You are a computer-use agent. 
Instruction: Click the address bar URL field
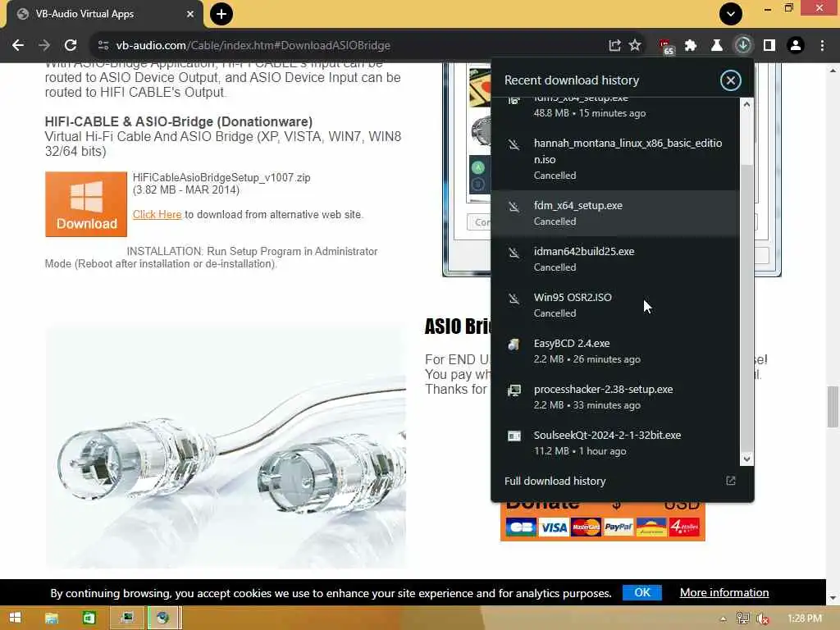click(x=354, y=46)
